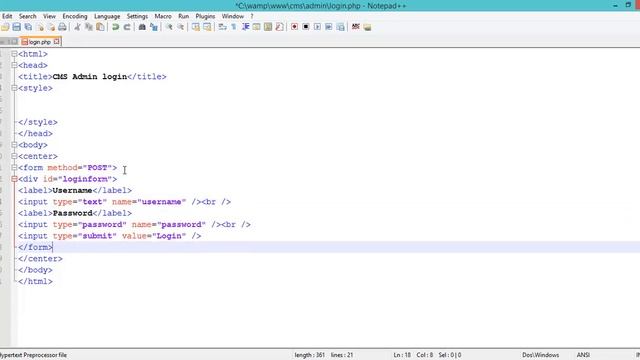Open the Macro menu
The image size is (640, 360).
(163, 16)
